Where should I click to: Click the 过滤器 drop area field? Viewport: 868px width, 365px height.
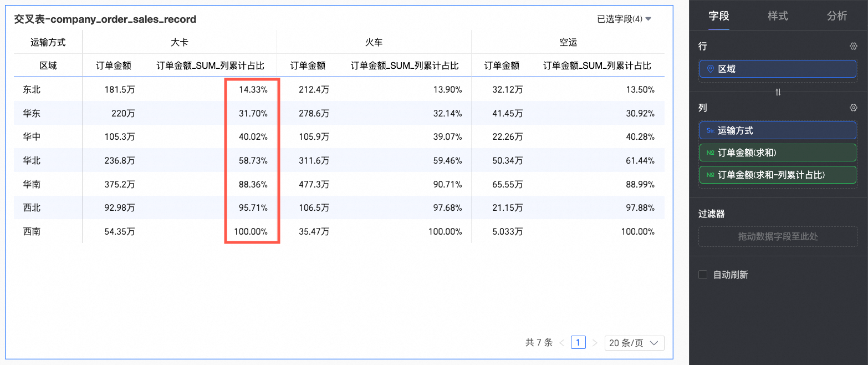point(778,237)
